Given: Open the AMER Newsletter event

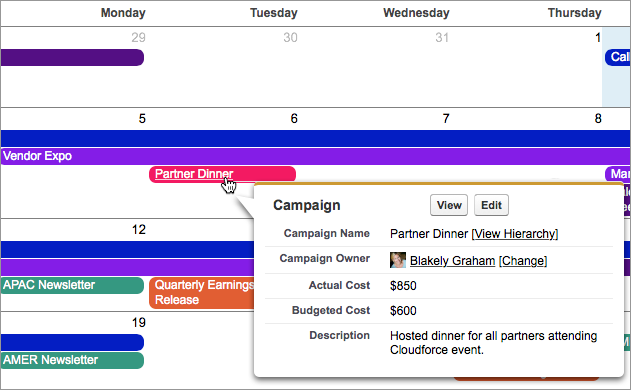Looking at the screenshot, I should tap(72, 360).
